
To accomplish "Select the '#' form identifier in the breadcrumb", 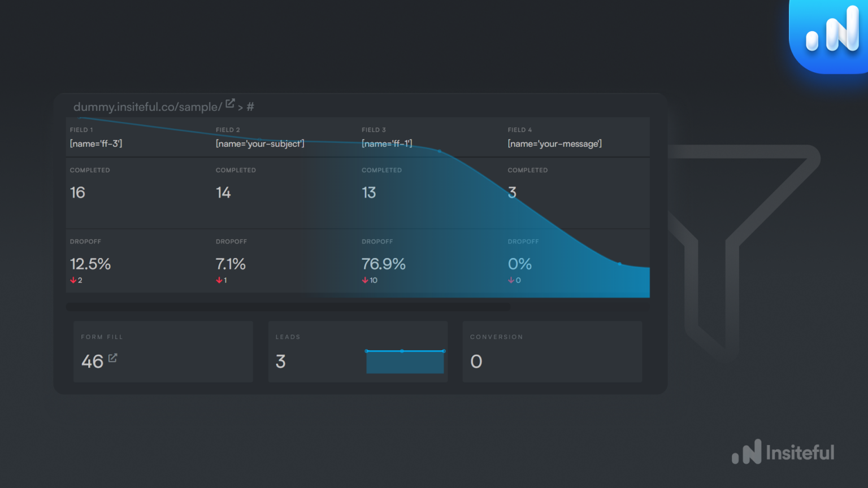I will [250, 106].
